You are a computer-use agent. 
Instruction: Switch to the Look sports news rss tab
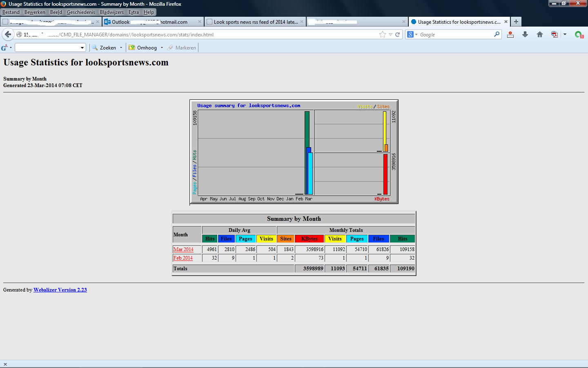pyautogui.click(x=255, y=22)
